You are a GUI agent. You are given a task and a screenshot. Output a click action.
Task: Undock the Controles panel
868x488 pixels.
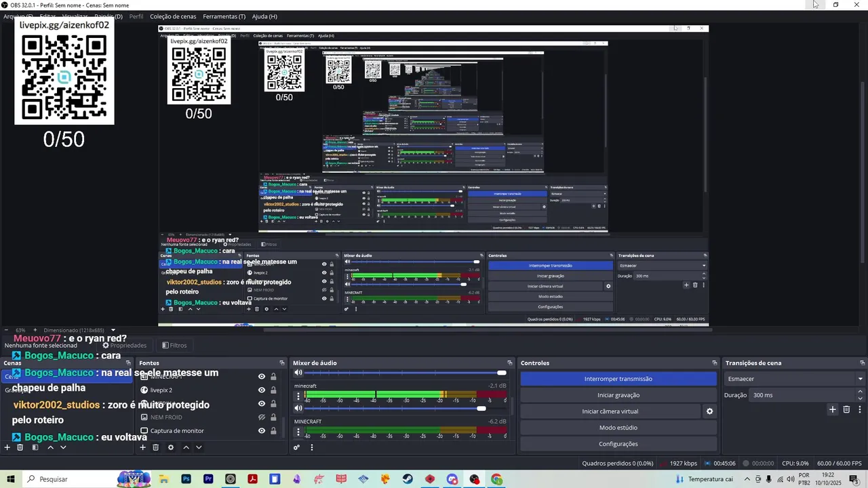[714, 363]
